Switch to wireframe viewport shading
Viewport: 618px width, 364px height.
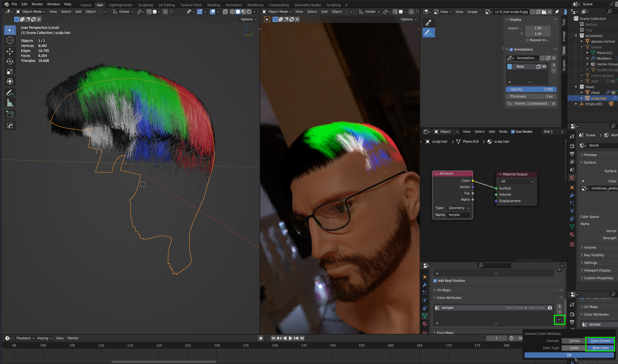click(x=232, y=12)
